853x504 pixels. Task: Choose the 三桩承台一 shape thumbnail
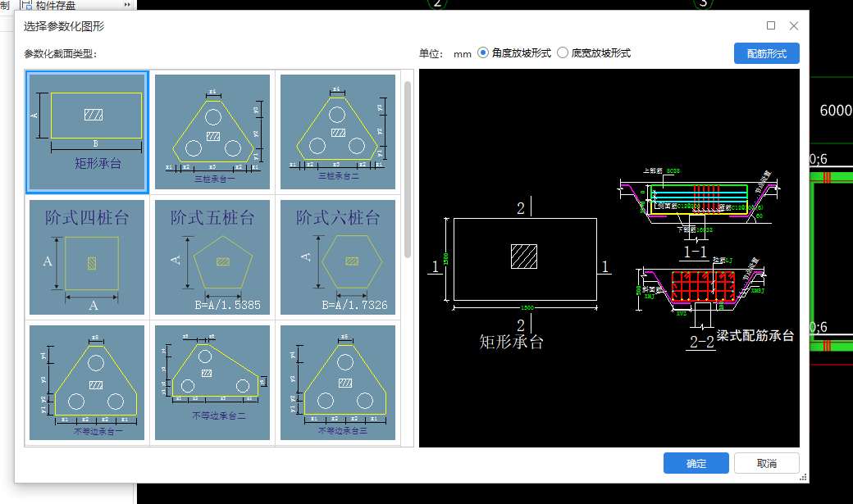(212, 132)
